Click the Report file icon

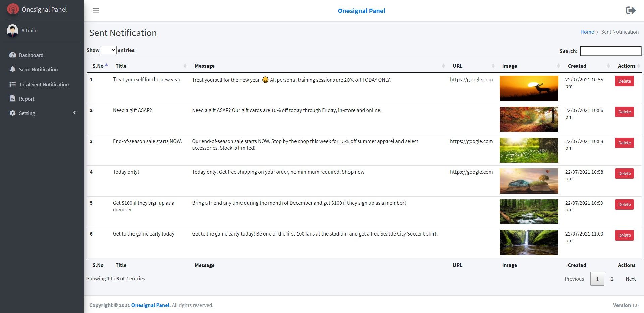(13, 99)
